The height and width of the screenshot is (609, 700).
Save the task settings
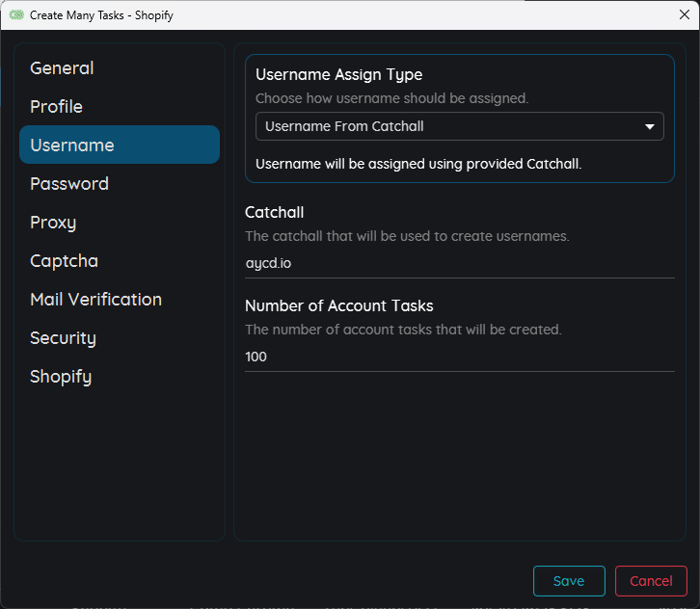point(569,581)
